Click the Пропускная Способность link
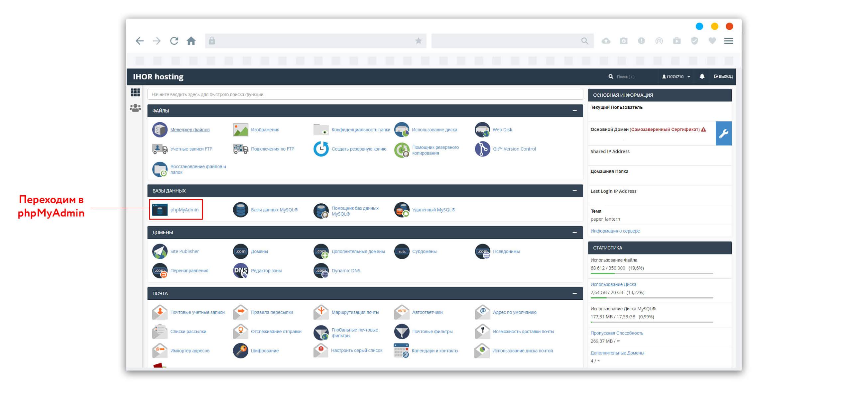The width and height of the screenshot is (868, 400). click(617, 333)
